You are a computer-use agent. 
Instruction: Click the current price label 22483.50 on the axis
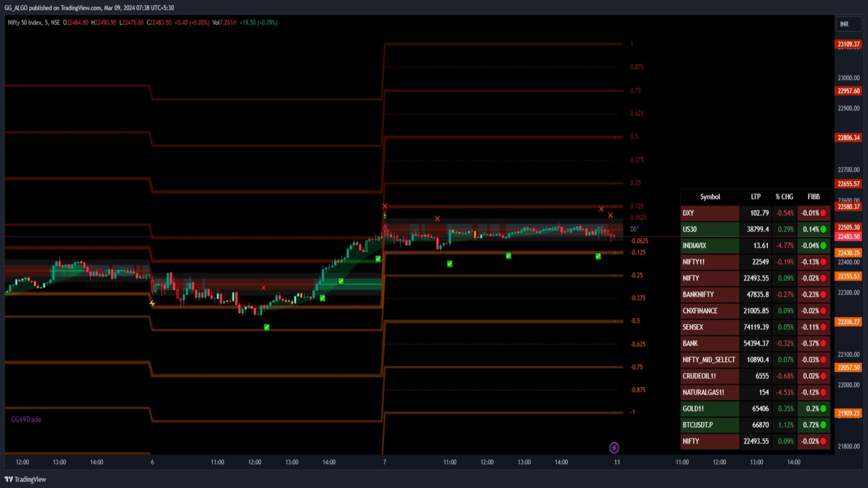tap(848, 237)
